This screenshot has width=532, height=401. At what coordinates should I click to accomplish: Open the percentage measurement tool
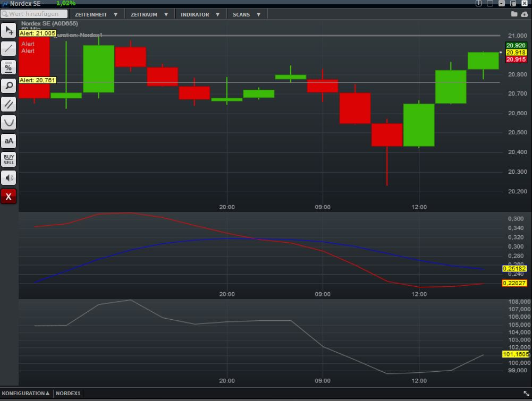click(8, 67)
